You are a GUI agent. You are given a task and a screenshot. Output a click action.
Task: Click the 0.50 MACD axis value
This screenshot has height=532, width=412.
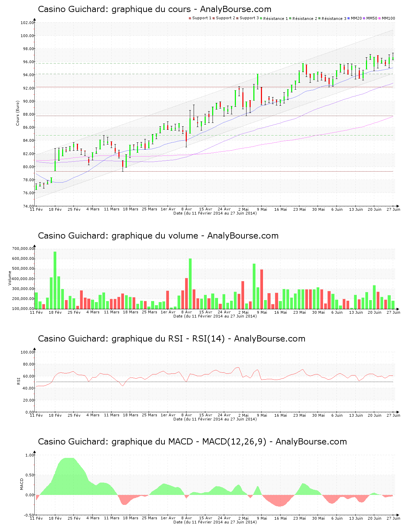30,475
